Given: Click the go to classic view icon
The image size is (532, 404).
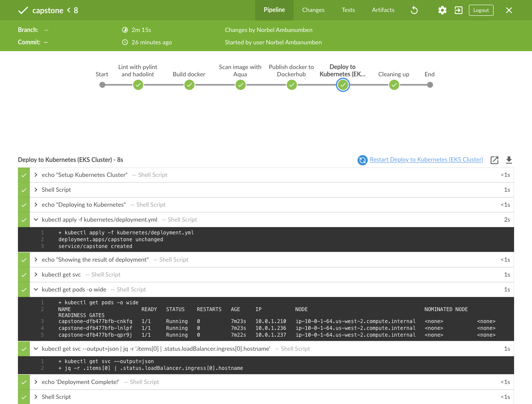Looking at the screenshot, I should coord(459,10).
